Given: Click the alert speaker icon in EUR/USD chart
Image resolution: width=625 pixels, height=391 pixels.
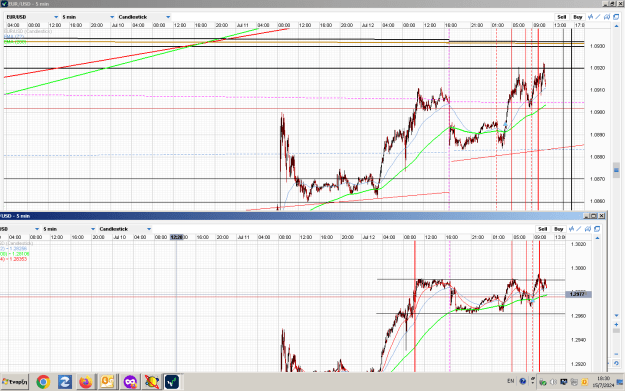Looking at the screenshot, I should click(x=607, y=17).
